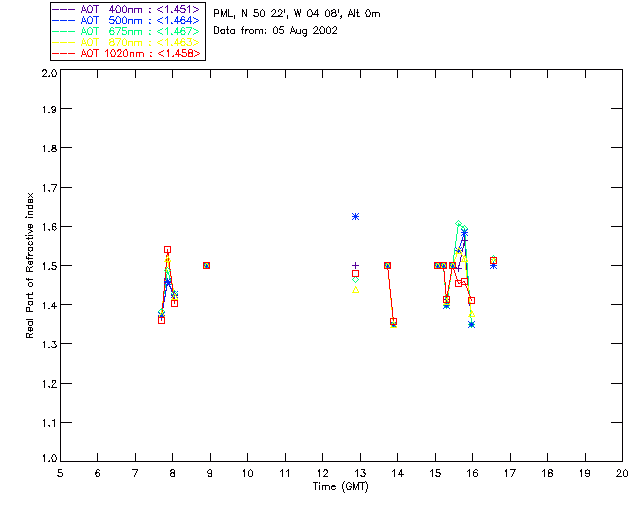
Task: Click the y-axis tick label 2.0
Action: pyautogui.click(x=49, y=73)
